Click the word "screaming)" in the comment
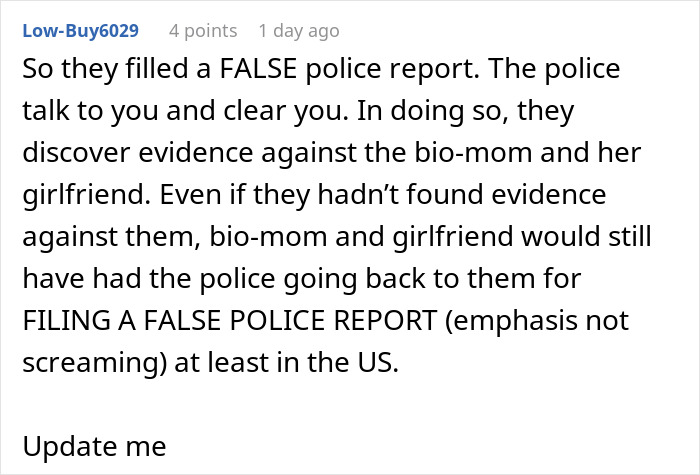Viewport: 700px width, 475px height. point(94,362)
